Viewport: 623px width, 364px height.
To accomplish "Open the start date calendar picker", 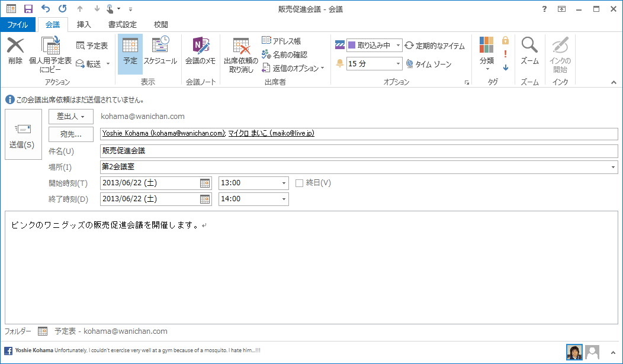I will (x=205, y=183).
